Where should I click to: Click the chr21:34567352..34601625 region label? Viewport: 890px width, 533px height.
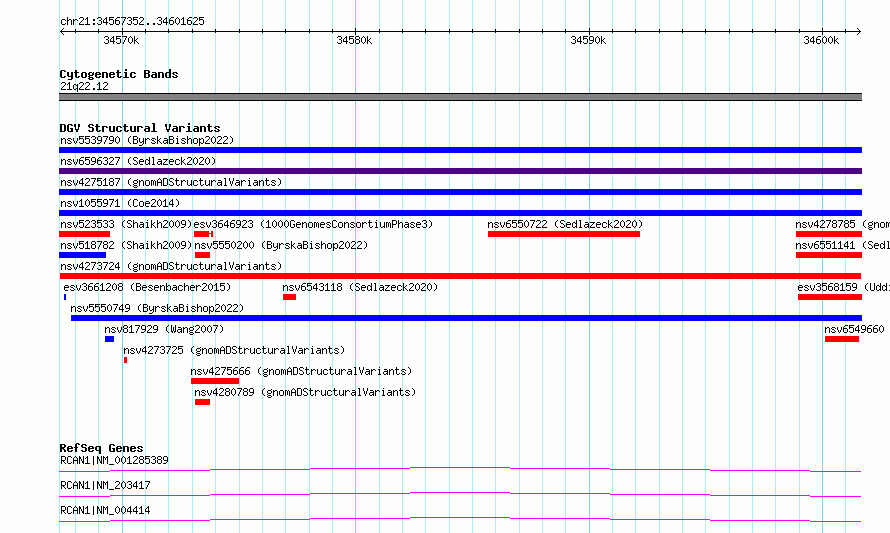132,21
